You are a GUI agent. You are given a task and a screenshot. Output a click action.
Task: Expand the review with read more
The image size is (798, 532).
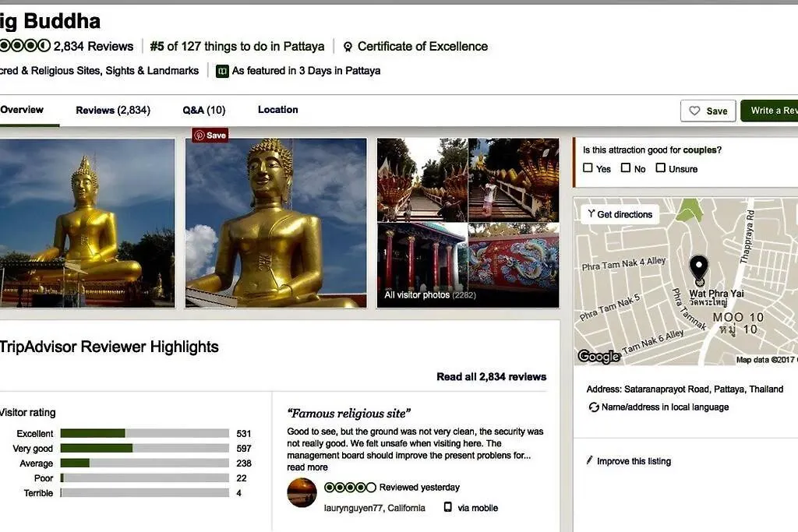307,467
